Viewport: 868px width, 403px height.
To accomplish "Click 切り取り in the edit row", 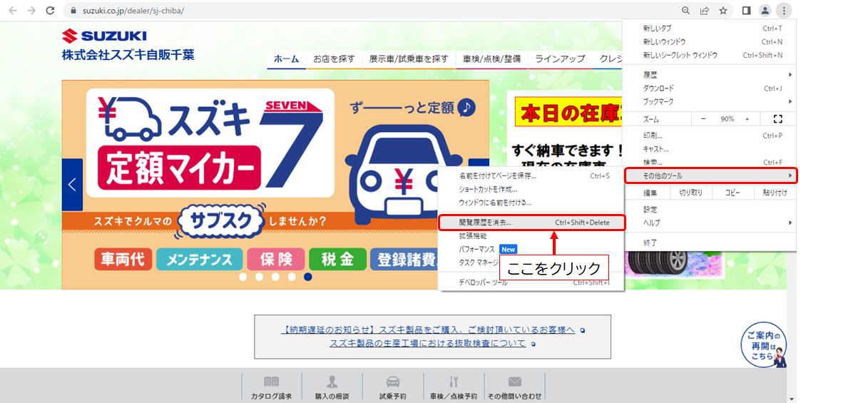I will [690, 193].
